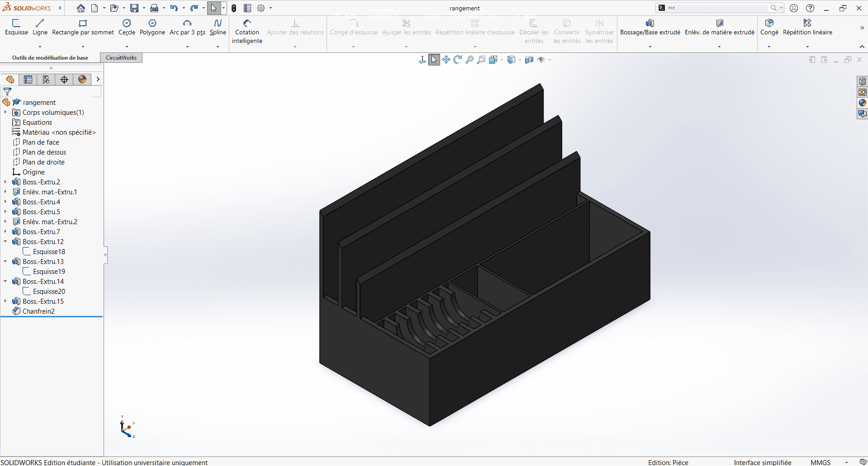Open the MMGS unit system dropdown arrow
Viewport: 868px width, 466px height.
point(846,462)
